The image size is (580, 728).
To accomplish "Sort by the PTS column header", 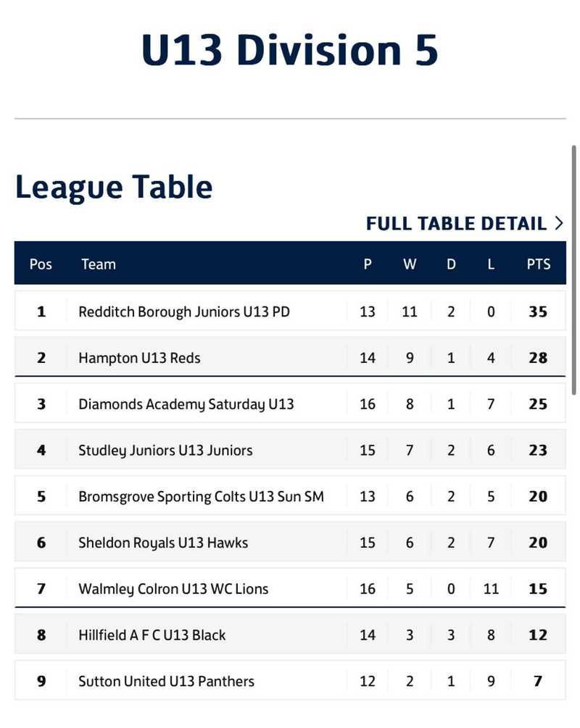I will [539, 264].
